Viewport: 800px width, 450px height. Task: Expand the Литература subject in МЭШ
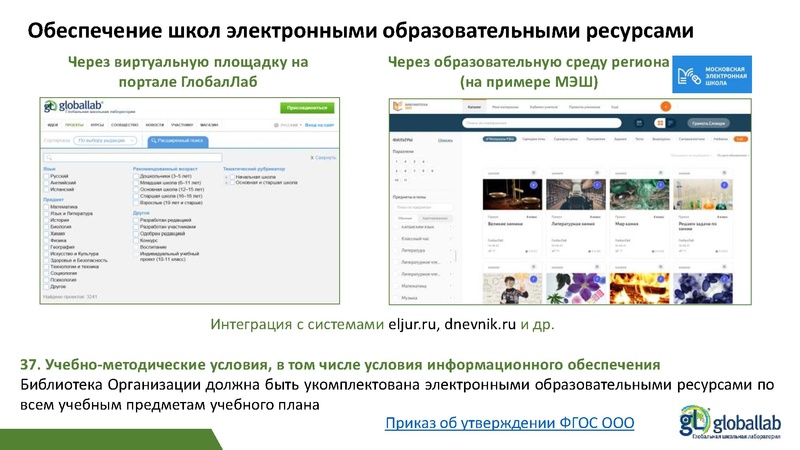[x=451, y=251]
